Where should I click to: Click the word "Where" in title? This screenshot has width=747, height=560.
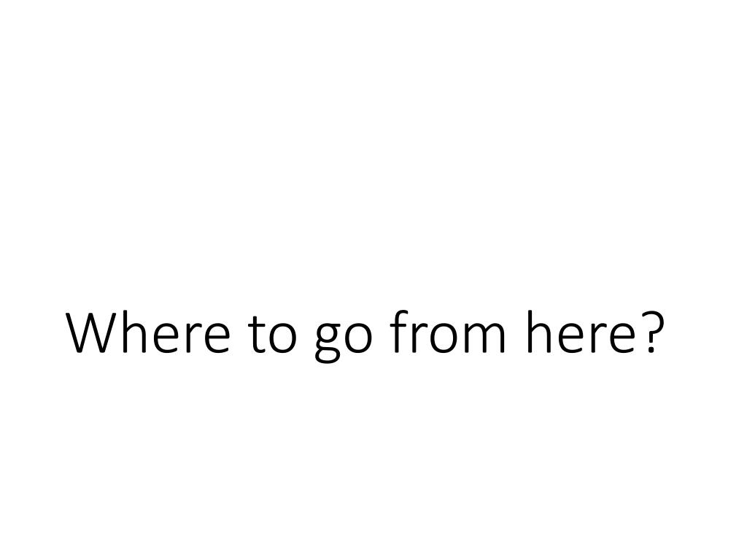tap(148, 332)
